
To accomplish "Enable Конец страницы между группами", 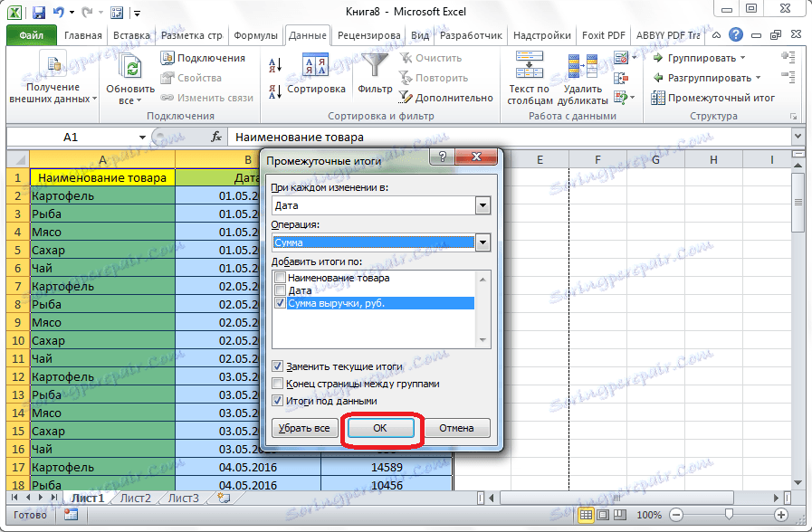I will point(278,384).
